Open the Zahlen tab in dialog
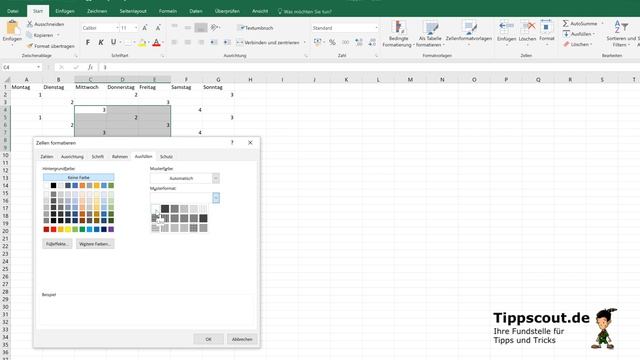Screen dimensions: 640x360 [47, 157]
